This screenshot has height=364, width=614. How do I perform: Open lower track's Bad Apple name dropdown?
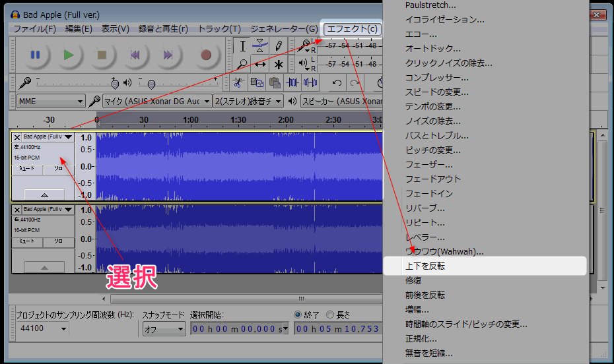tap(48, 210)
